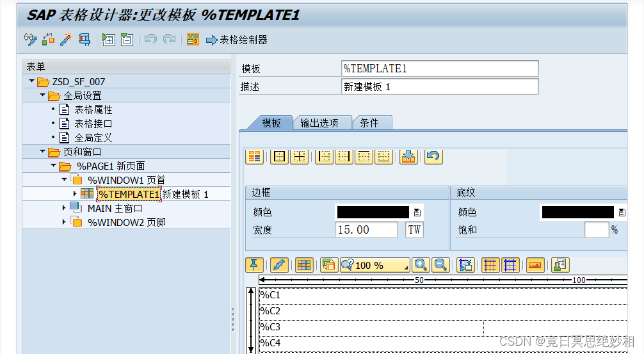Open shading color picker list button
This screenshot has height=354, width=644.
[x=622, y=213]
